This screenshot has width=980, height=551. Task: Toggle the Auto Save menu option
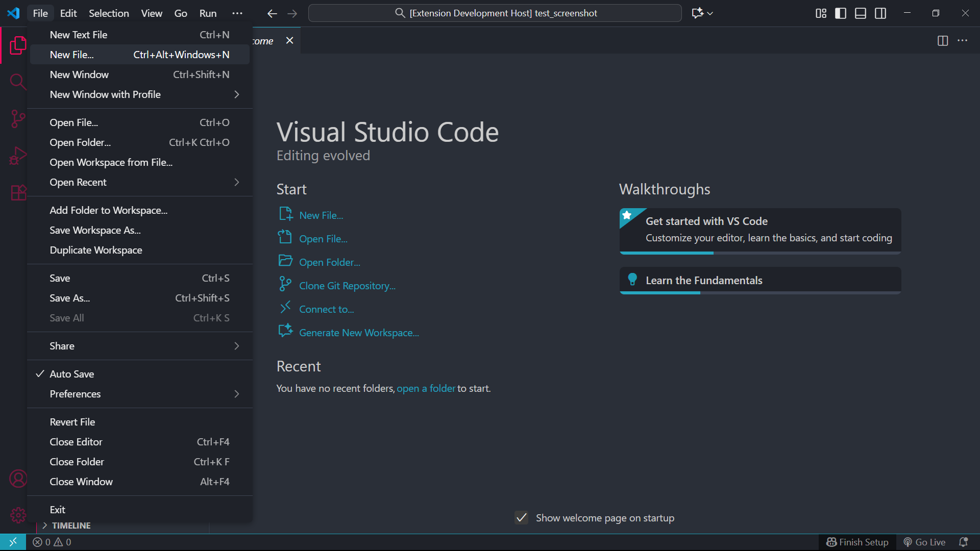click(x=72, y=374)
